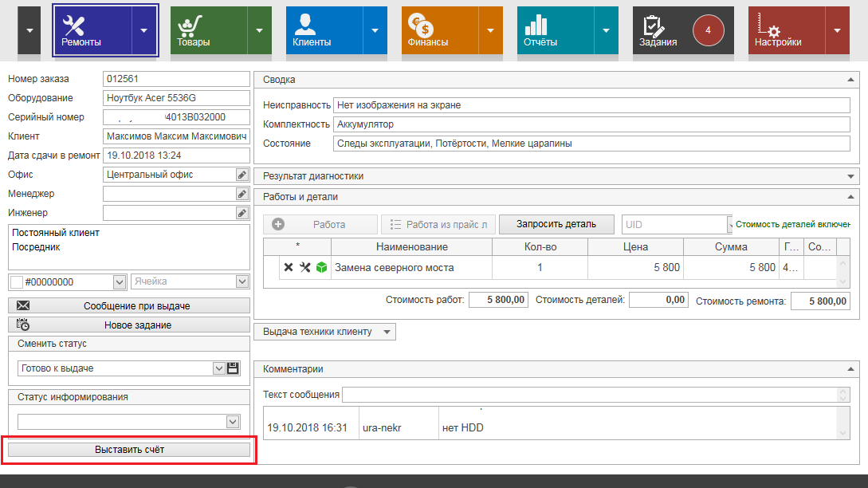Image resolution: width=868 pixels, height=488 pixels.
Task: Open the UID dropdown field
Action: [677, 224]
